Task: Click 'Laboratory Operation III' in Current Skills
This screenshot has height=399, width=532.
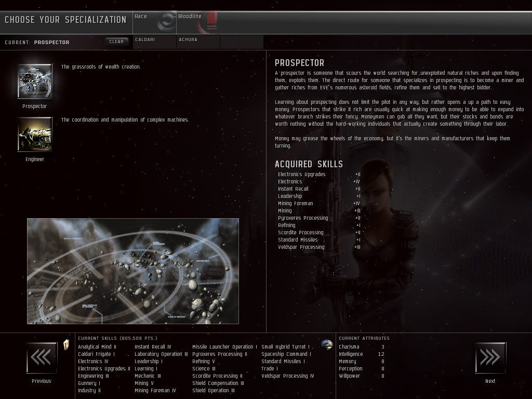Action: [x=161, y=354]
